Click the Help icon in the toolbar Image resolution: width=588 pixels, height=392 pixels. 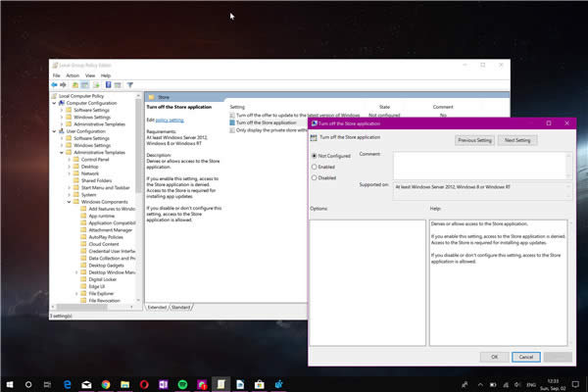tap(107, 84)
